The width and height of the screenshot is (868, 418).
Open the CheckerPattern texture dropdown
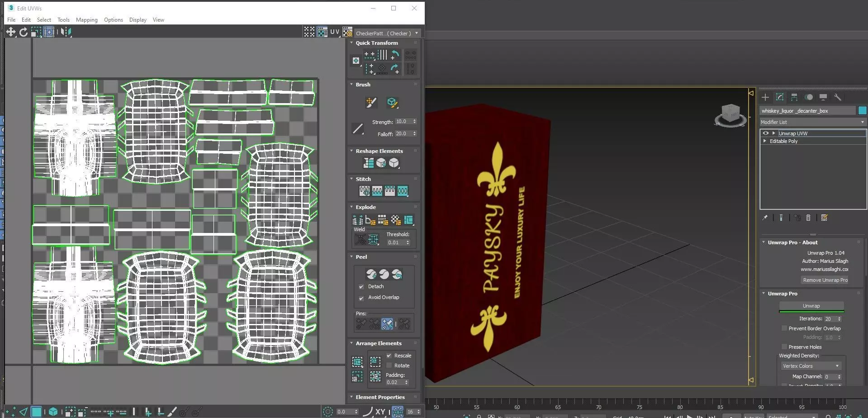point(388,33)
